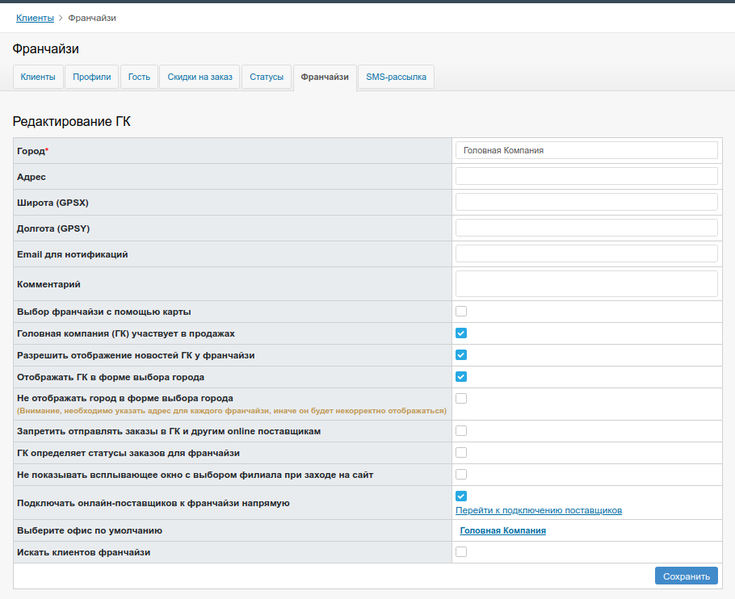Image resolution: width=735 pixels, height=599 pixels.
Task: Uncheck Головная компания участвует в продажах
Action: [461, 333]
